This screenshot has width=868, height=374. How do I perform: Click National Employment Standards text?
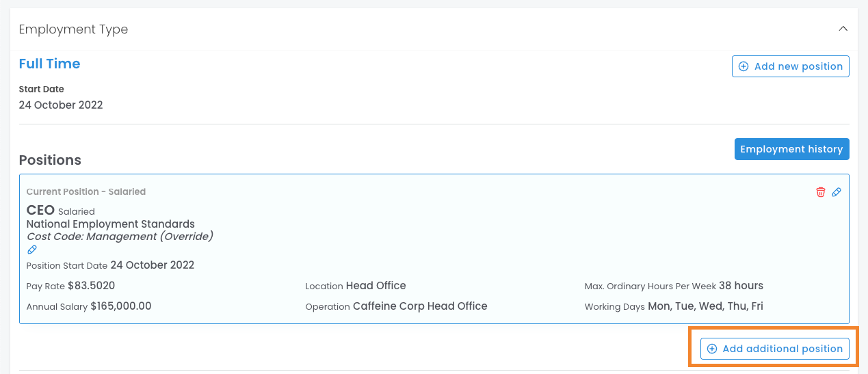[110, 224]
